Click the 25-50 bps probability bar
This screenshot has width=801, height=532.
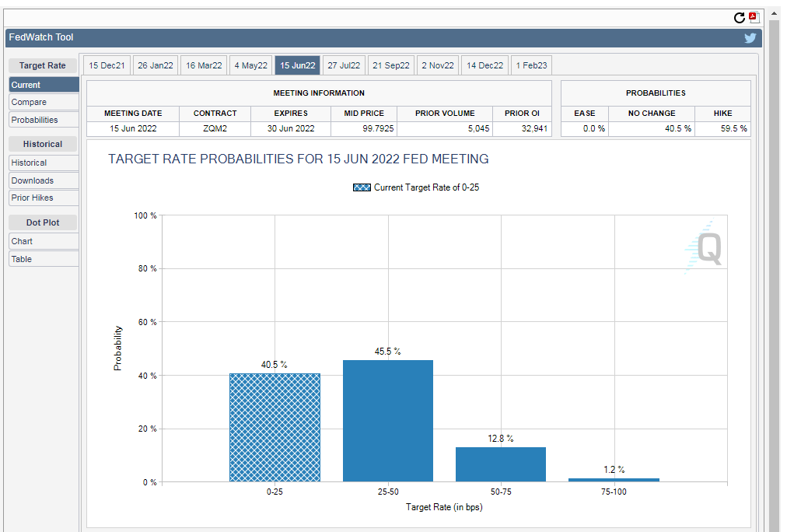[x=387, y=421]
